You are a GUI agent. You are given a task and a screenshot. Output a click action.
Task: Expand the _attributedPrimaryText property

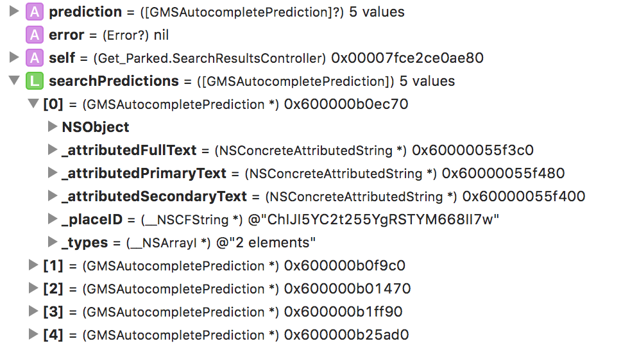click(53, 173)
